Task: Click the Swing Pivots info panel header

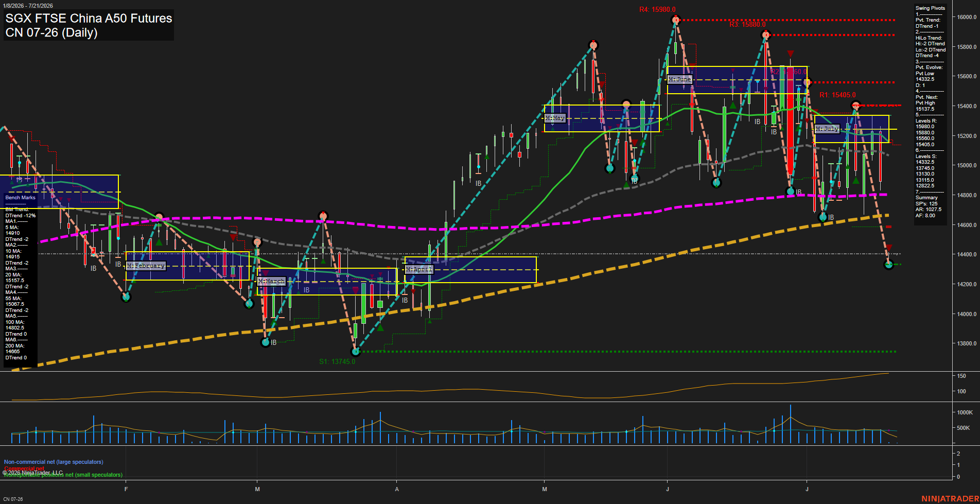Action: [x=930, y=8]
